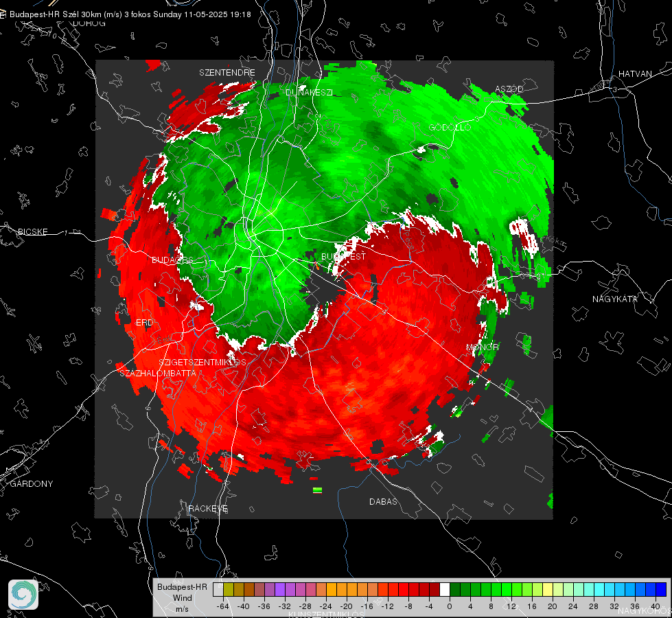Click the SZENTENDRE city label
The image size is (672, 618).
point(227,73)
